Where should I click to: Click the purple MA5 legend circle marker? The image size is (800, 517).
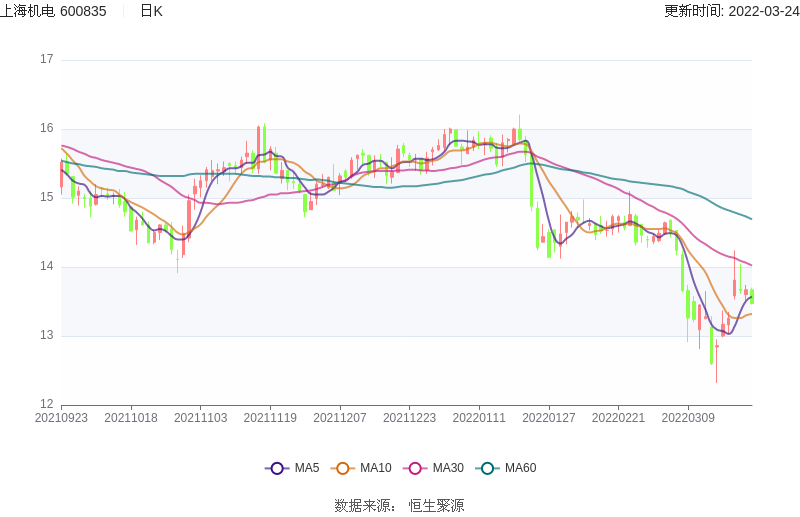tap(277, 468)
